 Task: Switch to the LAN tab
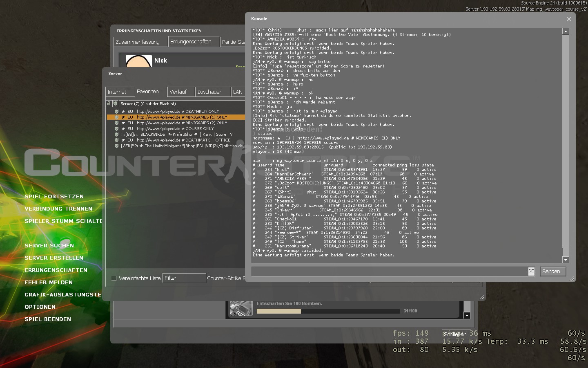coord(238,92)
